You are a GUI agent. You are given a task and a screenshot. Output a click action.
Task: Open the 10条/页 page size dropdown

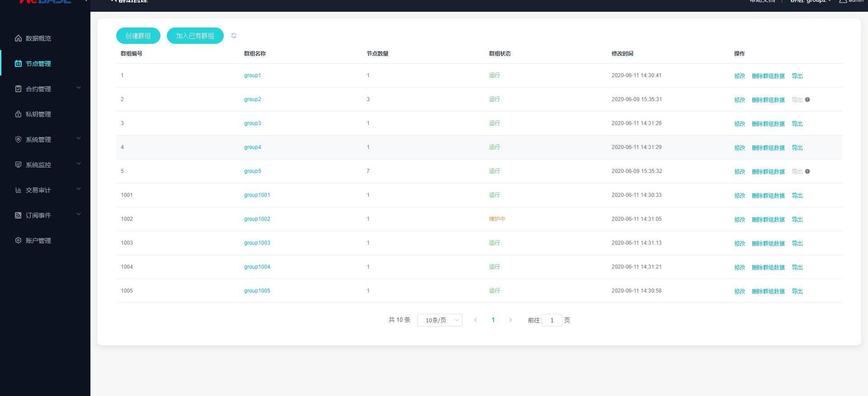pos(439,320)
